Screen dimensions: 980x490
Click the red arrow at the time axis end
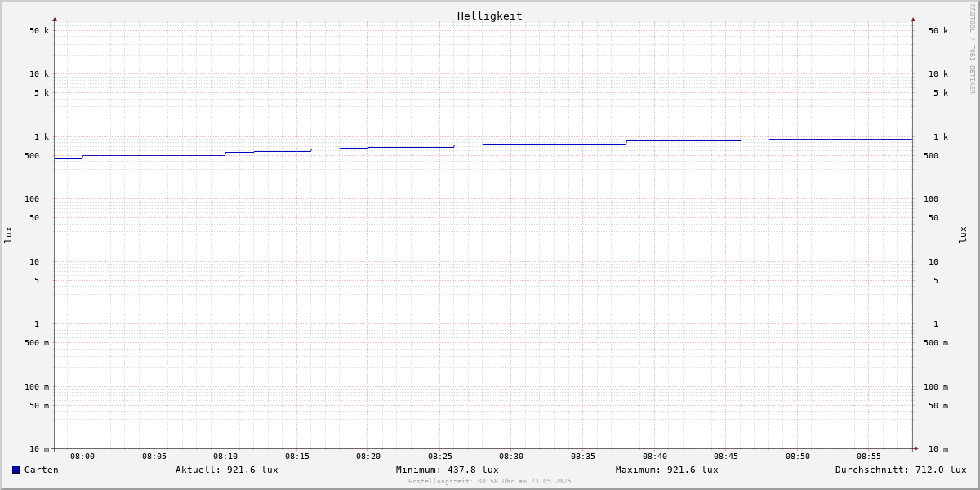(x=916, y=448)
